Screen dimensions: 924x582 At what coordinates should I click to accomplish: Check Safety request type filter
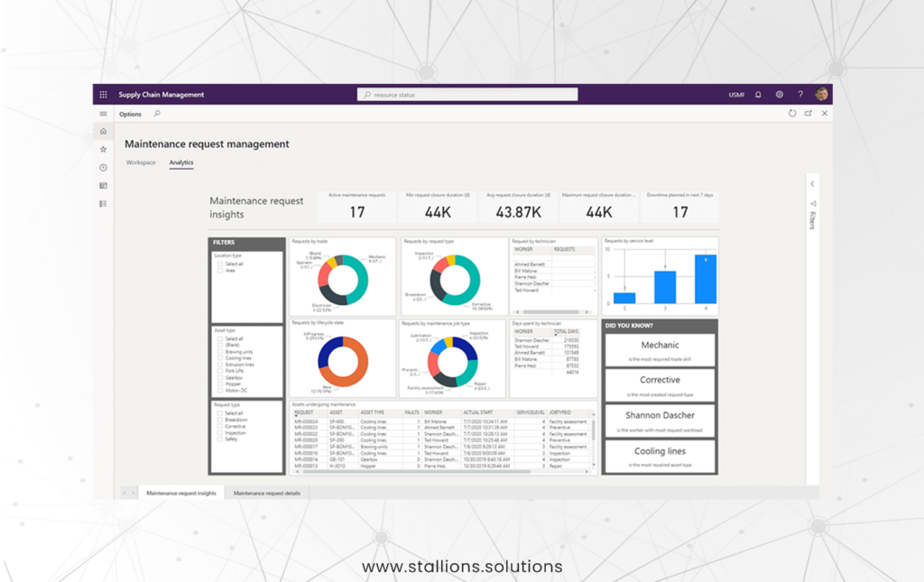220,439
